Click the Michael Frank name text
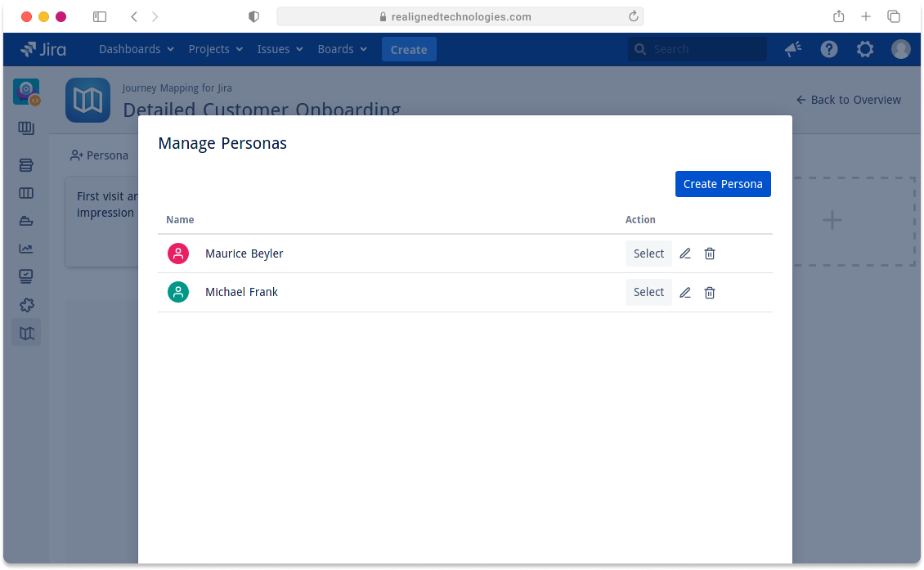 pos(241,292)
